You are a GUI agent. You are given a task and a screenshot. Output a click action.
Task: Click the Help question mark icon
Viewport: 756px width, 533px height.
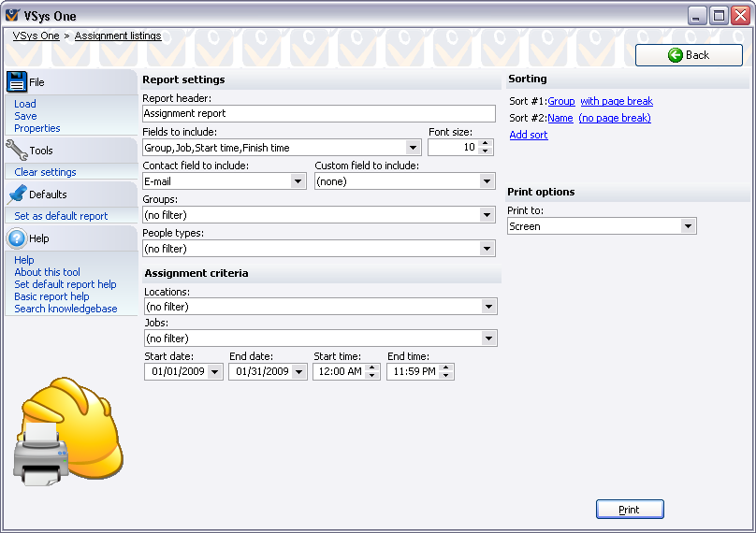(x=17, y=238)
